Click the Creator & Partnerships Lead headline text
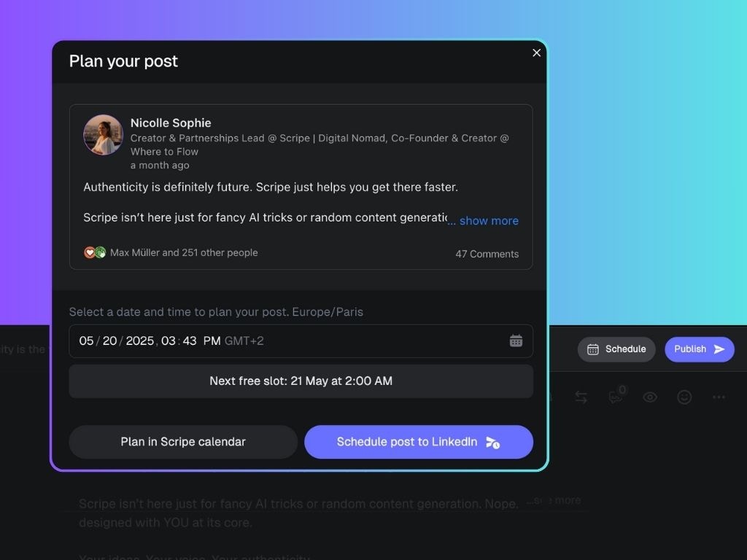The width and height of the screenshot is (747, 560). click(x=320, y=145)
